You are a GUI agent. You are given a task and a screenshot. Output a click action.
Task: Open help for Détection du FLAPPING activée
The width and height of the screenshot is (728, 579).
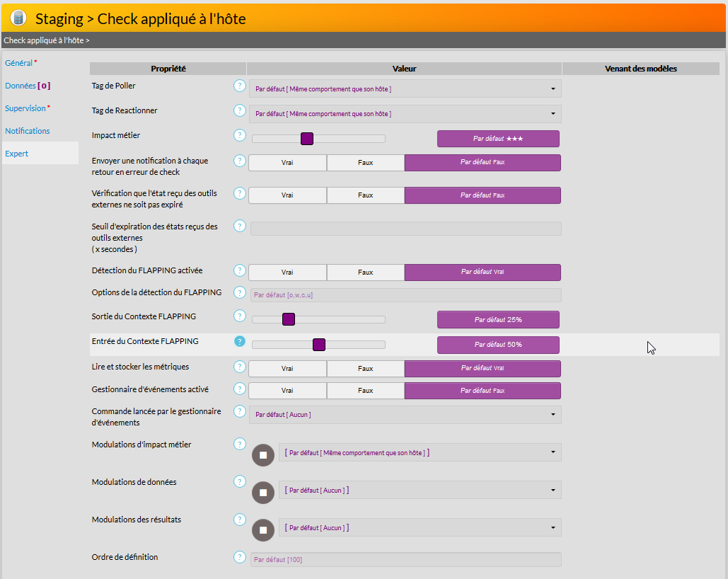(239, 270)
